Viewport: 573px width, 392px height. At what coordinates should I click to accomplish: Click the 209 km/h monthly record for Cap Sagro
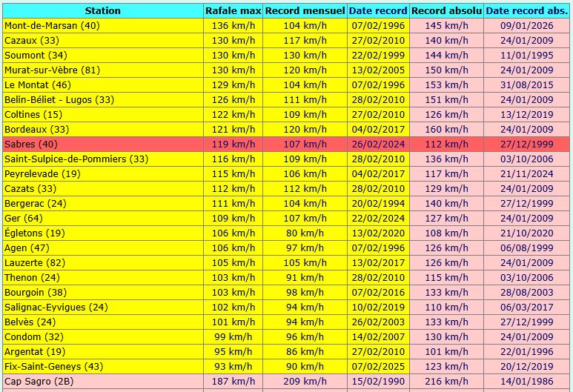pyautogui.click(x=305, y=381)
